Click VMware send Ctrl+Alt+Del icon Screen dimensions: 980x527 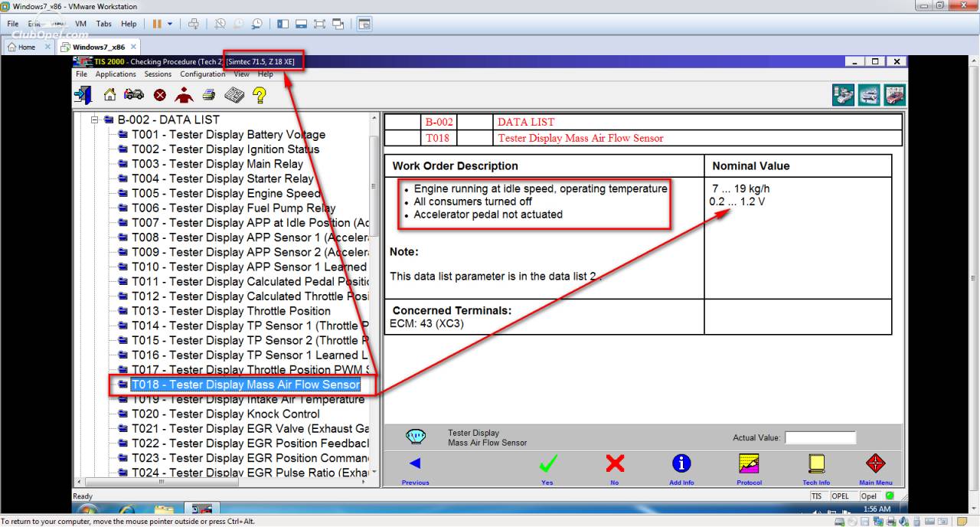(194, 24)
